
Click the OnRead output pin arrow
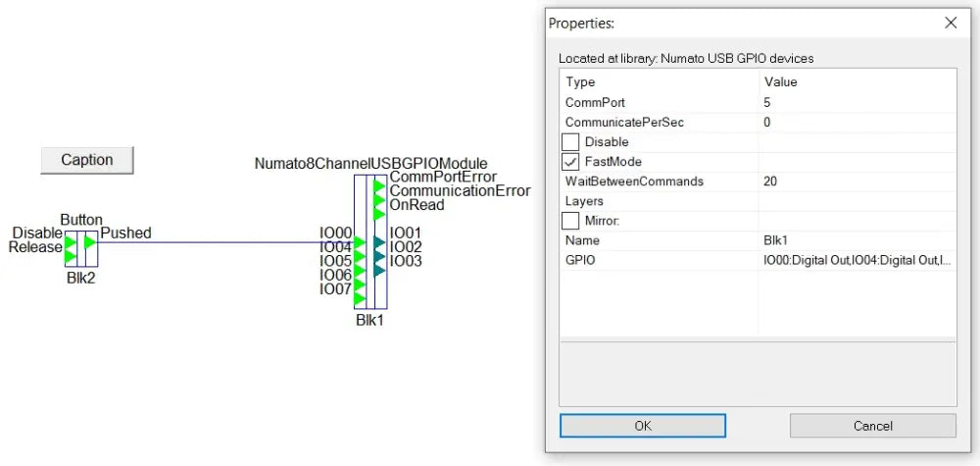(378, 213)
